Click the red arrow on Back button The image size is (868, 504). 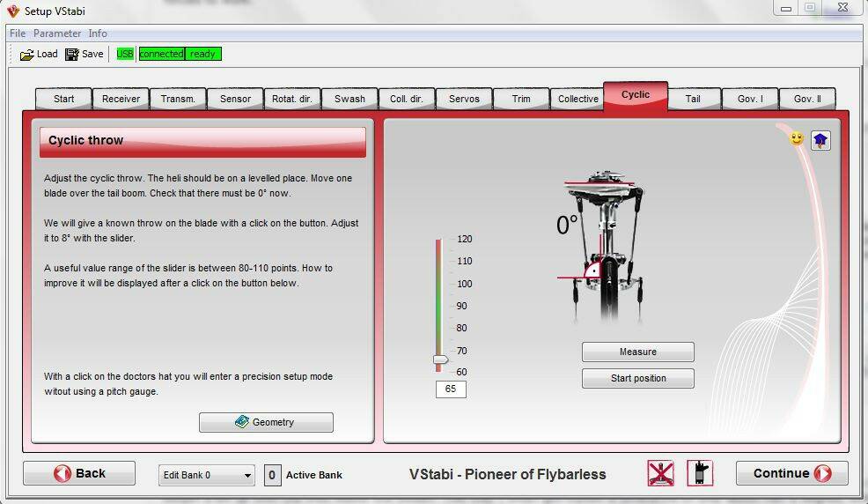point(63,473)
